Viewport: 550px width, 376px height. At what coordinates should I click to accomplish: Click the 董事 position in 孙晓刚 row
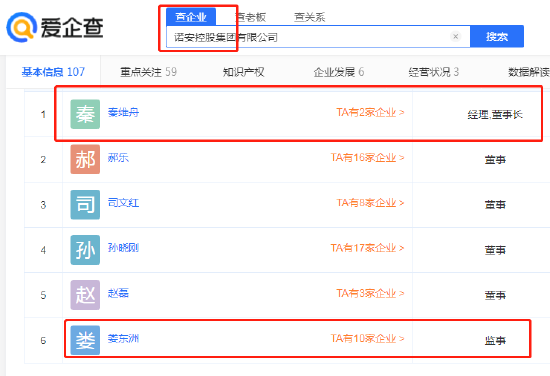tap(495, 250)
